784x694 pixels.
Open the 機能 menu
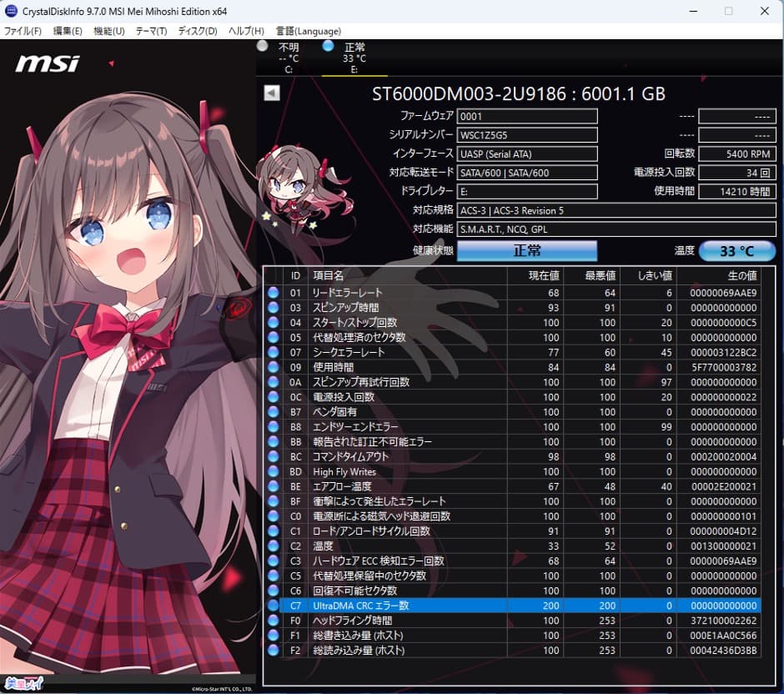coord(107,30)
